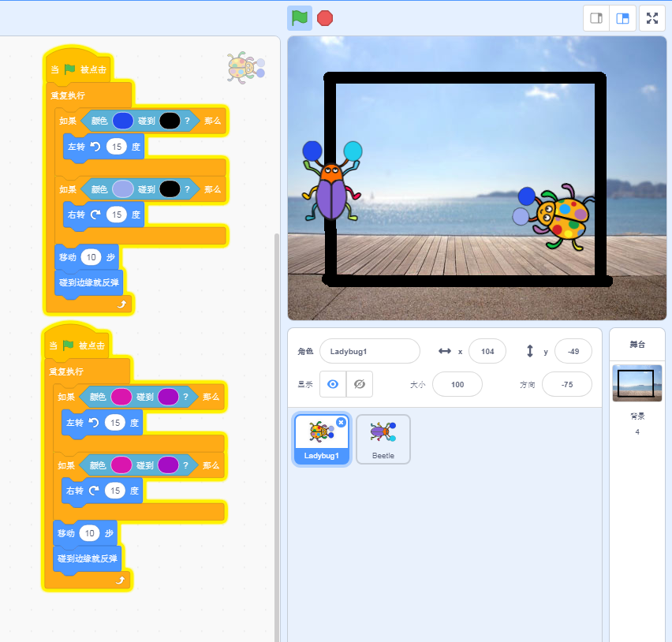Click 15 degrees value in second turn-left block

click(x=115, y=423)
